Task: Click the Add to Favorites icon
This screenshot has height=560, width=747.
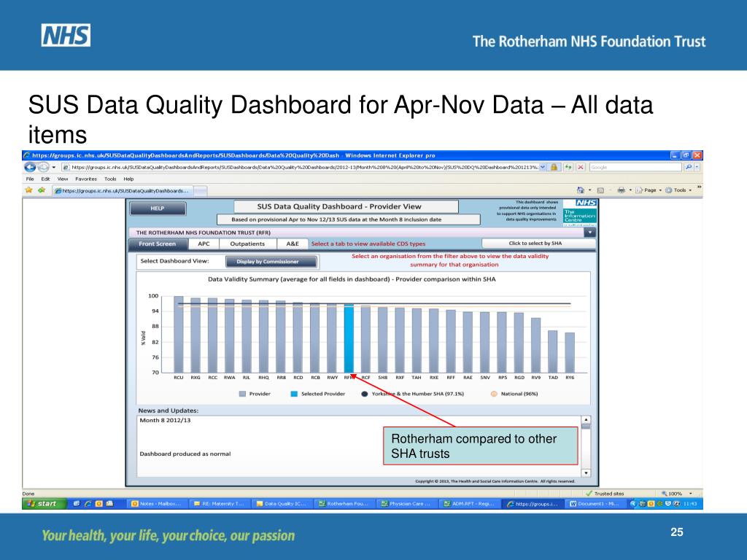Action: (42, 190)
